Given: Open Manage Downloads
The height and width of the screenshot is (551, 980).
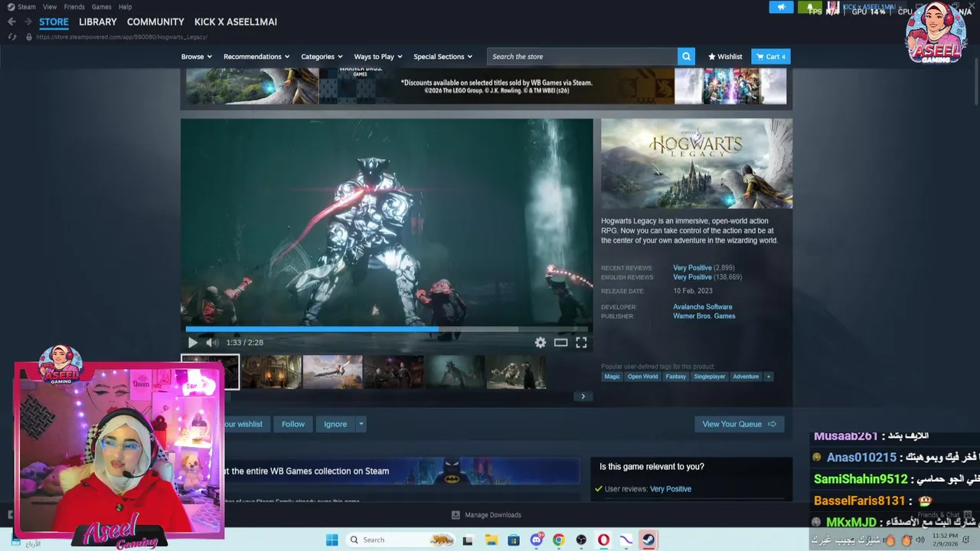Looking at the screenshot, I should coord(486,515).
